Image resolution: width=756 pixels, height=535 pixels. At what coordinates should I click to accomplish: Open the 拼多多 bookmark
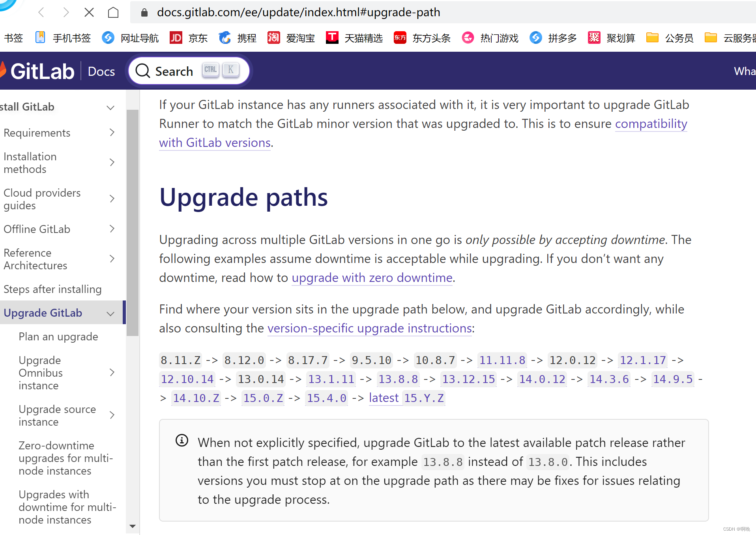(x=553, y=38)
